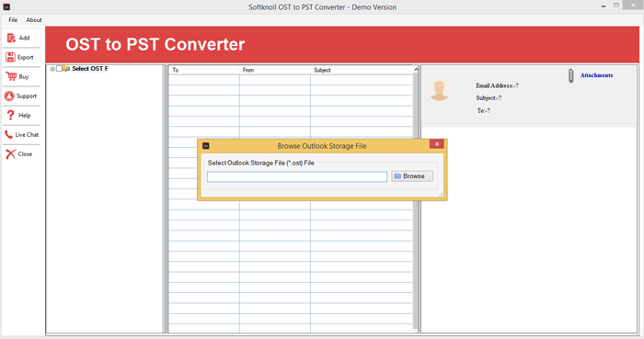Tick the checkbox next to Select OST F
This screenshot has width=644, height=339.
pos(59,69)
